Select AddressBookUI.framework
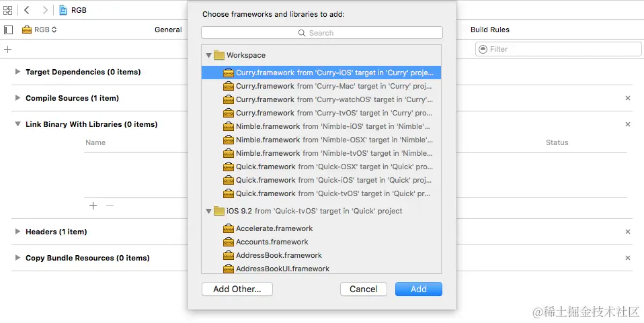Image resolution: width=644 pixels, height=323 pixels. 321,269
